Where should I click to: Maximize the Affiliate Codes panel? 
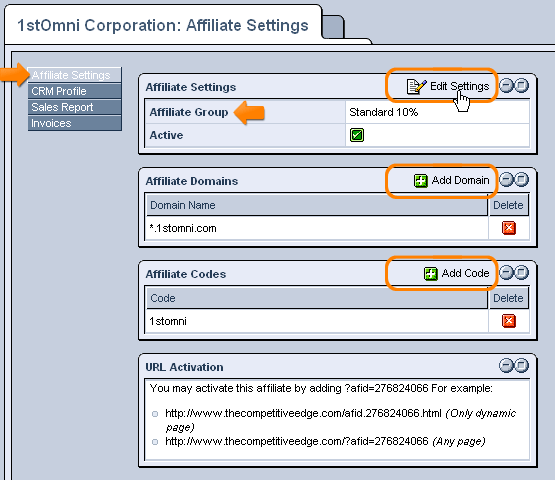click(522, 273)
